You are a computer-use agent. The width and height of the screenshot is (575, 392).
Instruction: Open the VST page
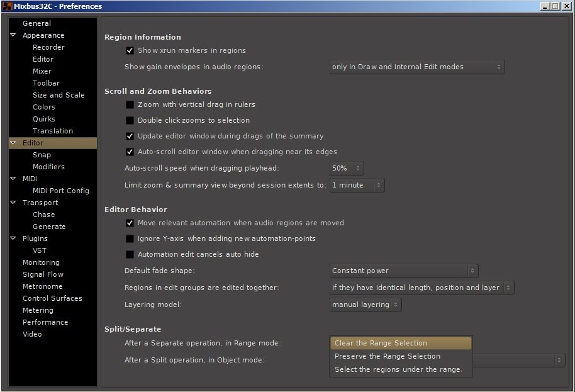coord(39,250)
